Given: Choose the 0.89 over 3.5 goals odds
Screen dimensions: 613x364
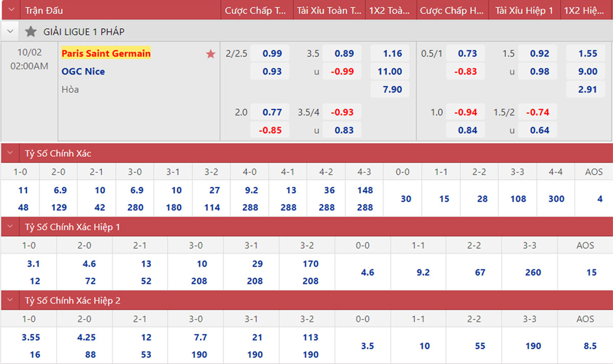Looking at the screenshot, I should tap(344, 54).
